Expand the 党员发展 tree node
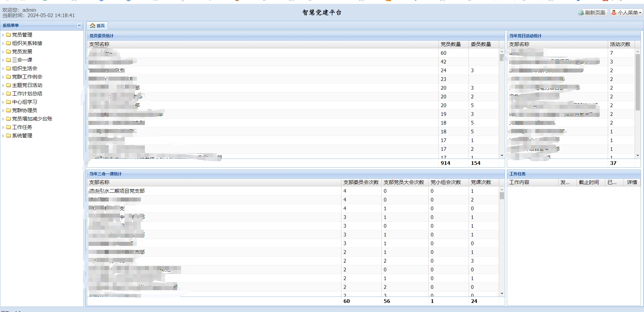This screenshot has width=644, height=312. click(x=3, y=51)
